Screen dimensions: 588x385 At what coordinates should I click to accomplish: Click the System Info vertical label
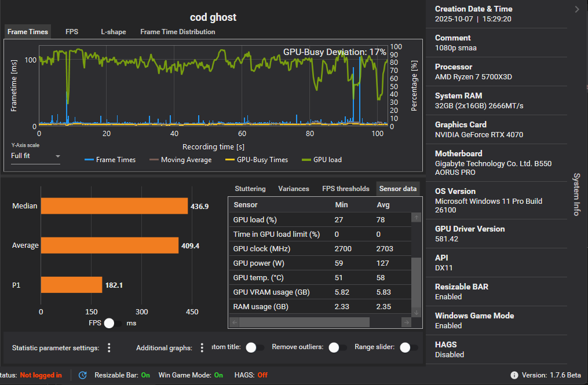(x=577, y=194)
